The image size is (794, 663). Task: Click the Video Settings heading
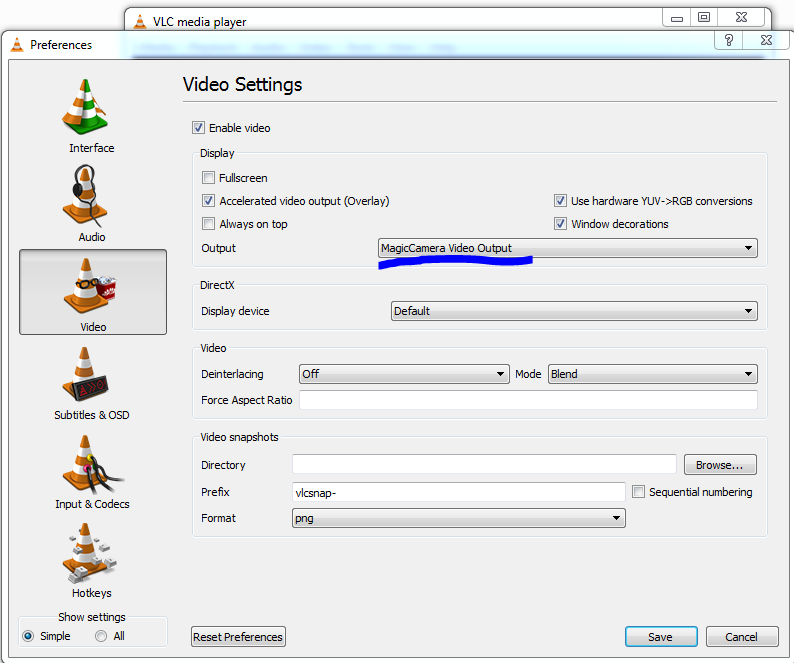(x=243, y=85)
